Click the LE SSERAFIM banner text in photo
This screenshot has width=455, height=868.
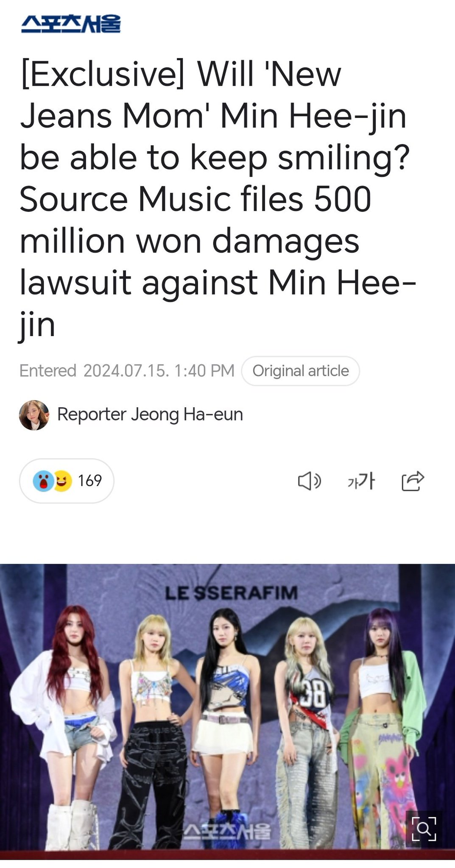(x=232, y=593)
